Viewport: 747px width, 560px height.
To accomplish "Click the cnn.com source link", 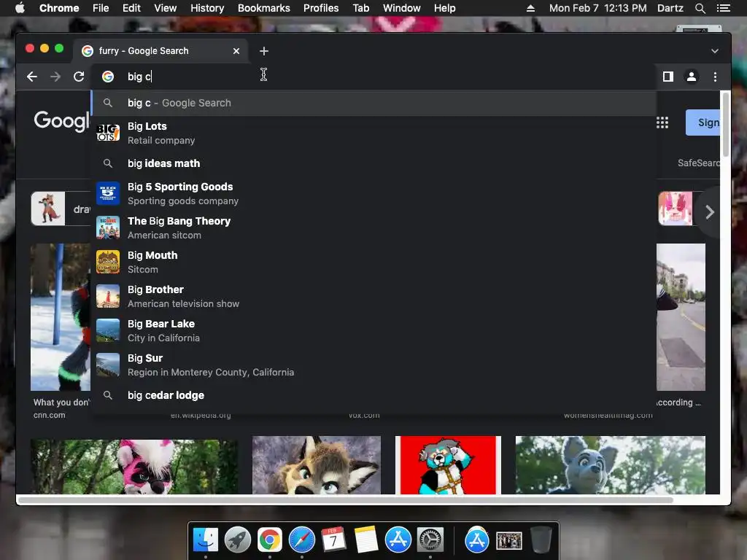I will [50, 415].
